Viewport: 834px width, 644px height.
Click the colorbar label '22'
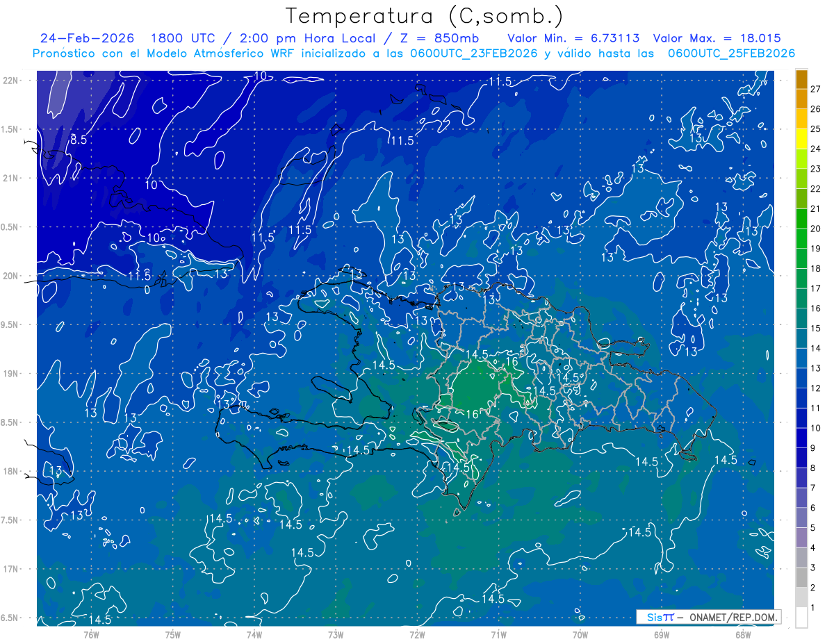[815, 189]
